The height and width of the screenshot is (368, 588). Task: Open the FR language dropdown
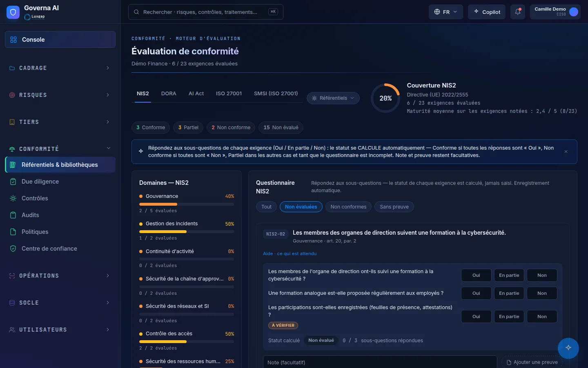pos(446,12)
